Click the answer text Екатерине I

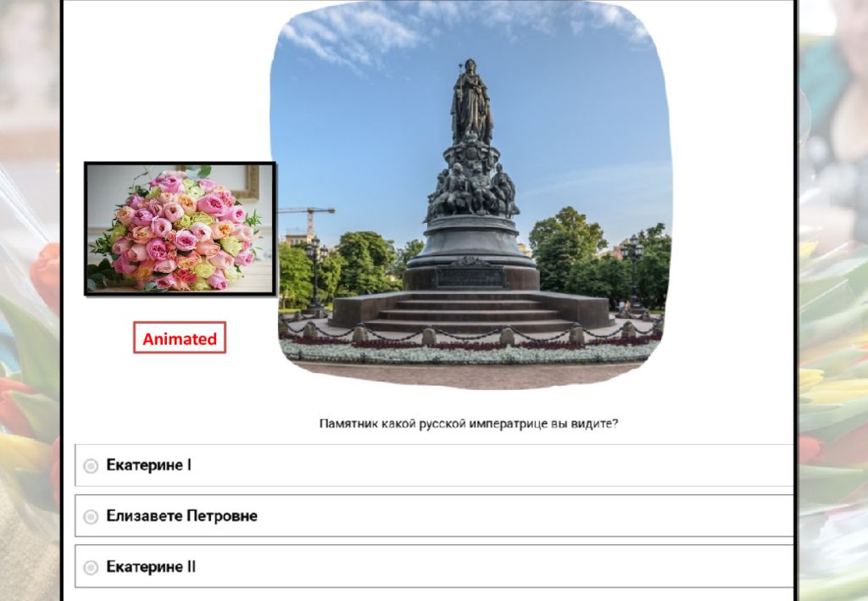tap(149, 465)
